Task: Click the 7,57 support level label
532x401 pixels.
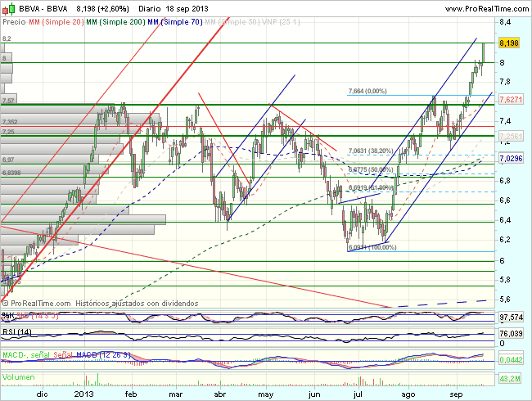Action: pos(8,101)
